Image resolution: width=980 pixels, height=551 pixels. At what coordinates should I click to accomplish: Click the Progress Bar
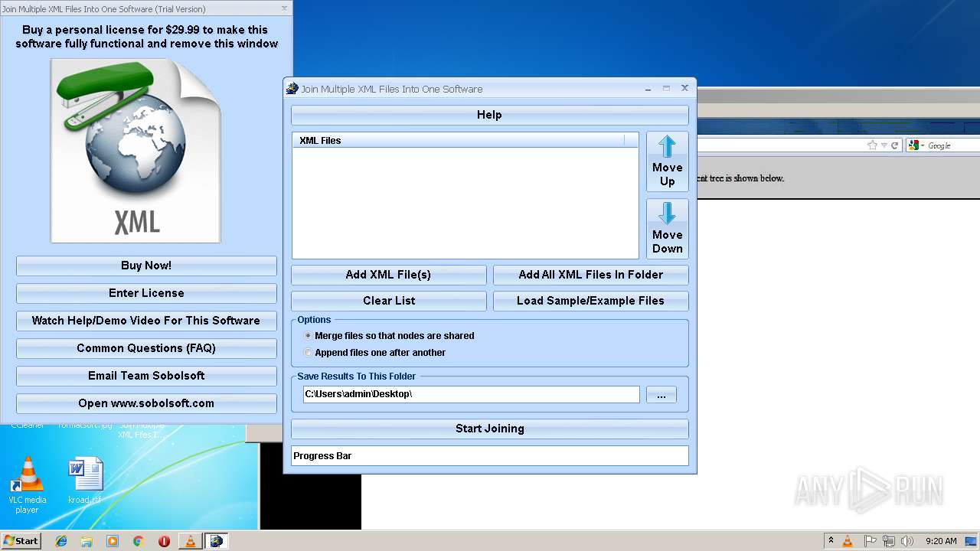pyautogui.click(x=489, y=455)
